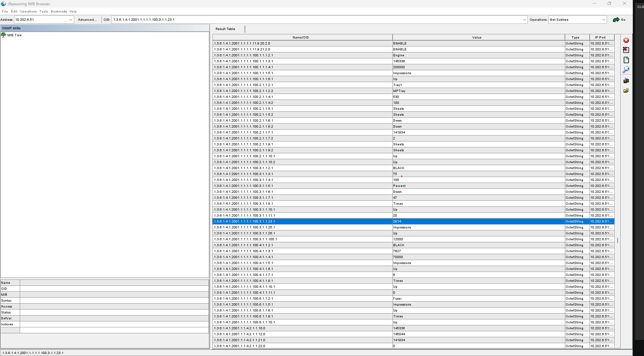Viewport: 644px width, 356px height.
Task: Sort by the Name/OID column header
Action: click(x=301, y=38)
